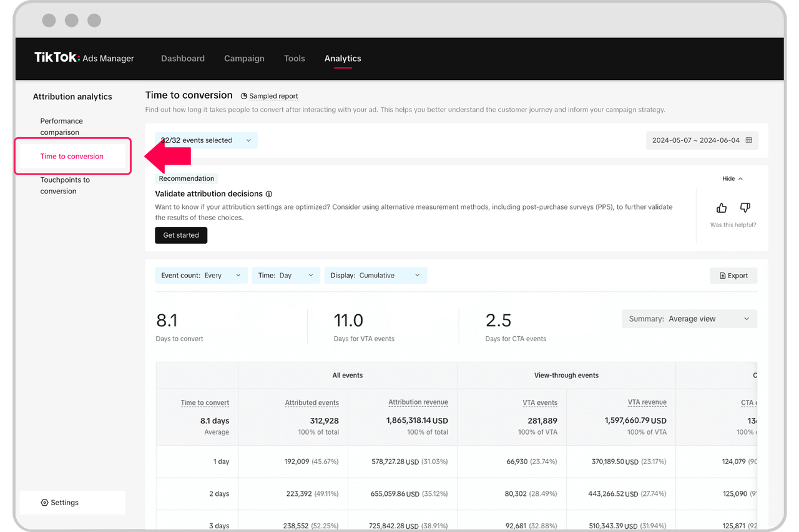799x532 pixels.
Task: Click the info icon beside Validate attribution decisions
Action: coord(269,194)
